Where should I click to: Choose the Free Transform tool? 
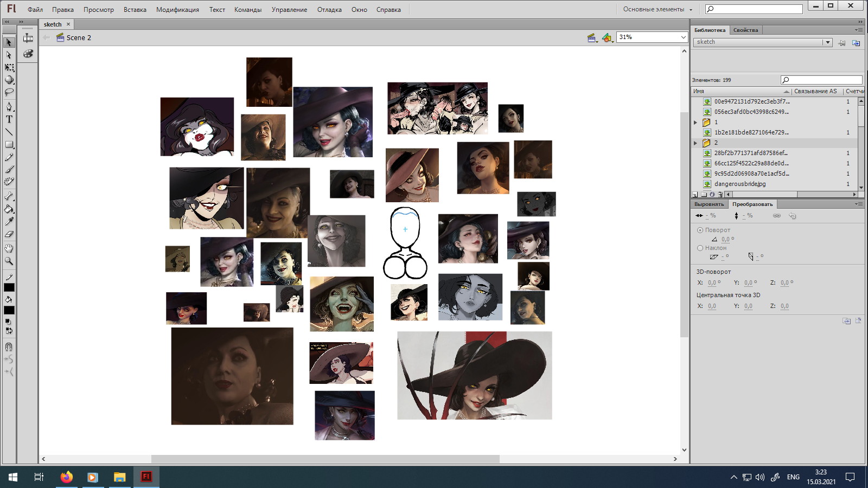click(9, 67)
